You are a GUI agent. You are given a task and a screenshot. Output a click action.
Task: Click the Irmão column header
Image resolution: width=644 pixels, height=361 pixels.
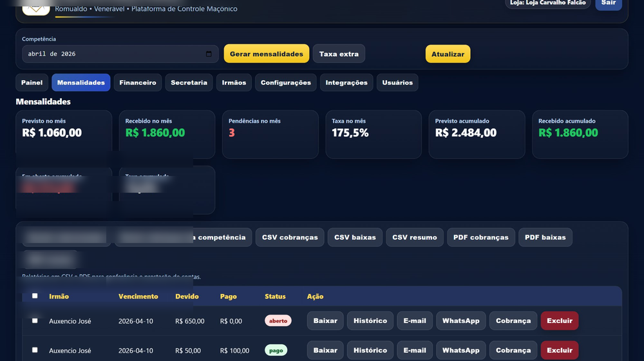point(59,297)
